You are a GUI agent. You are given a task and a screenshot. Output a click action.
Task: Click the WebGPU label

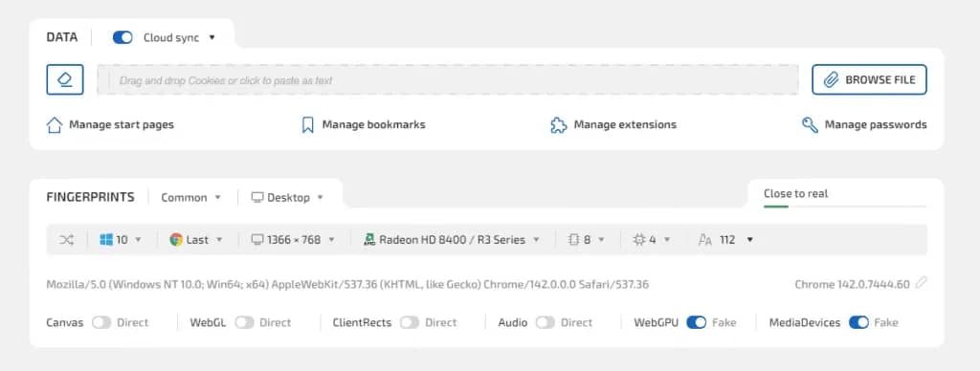pyautogui.click(x=657, y=323)
